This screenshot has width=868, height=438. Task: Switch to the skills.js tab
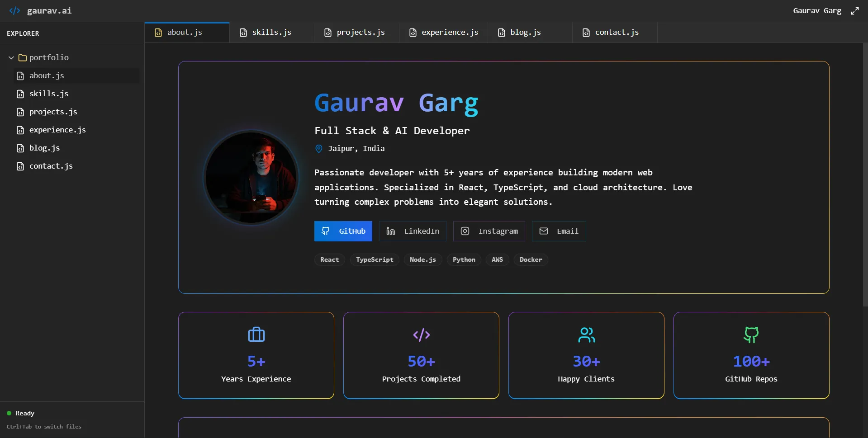pyautogui.click(x=272, y=33)
